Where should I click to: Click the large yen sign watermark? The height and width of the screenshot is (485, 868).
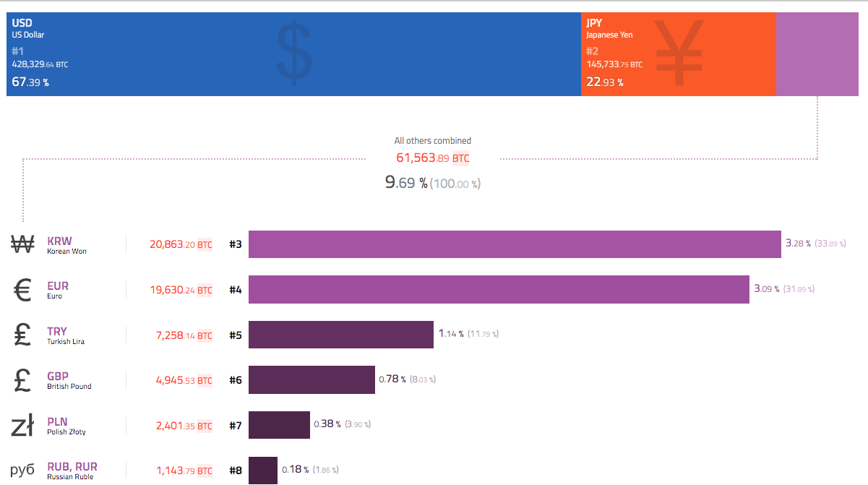677,53
